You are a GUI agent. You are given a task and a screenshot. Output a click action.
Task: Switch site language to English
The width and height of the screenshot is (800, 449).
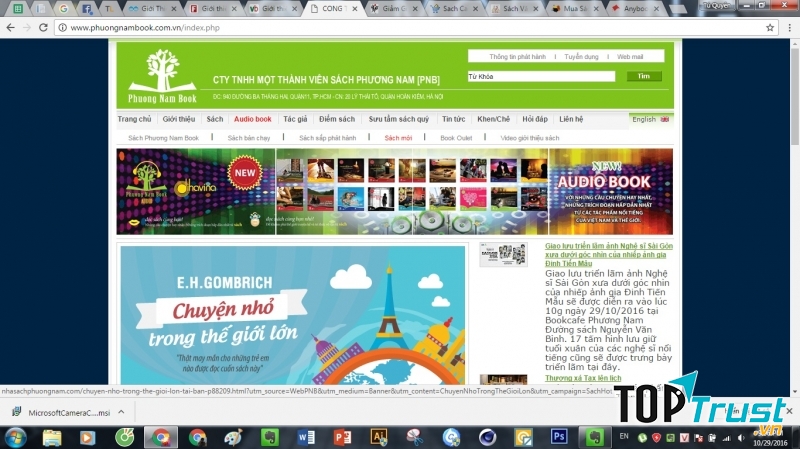[651, 119]
